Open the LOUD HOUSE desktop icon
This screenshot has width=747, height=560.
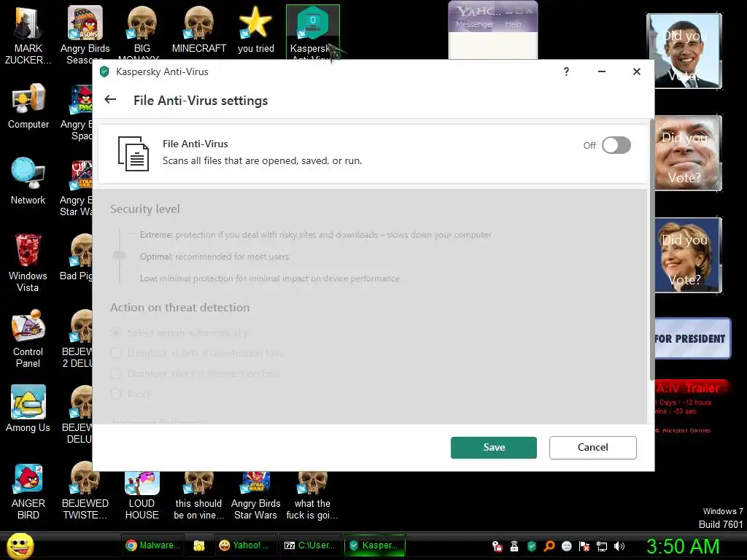(x=142, y=495)
